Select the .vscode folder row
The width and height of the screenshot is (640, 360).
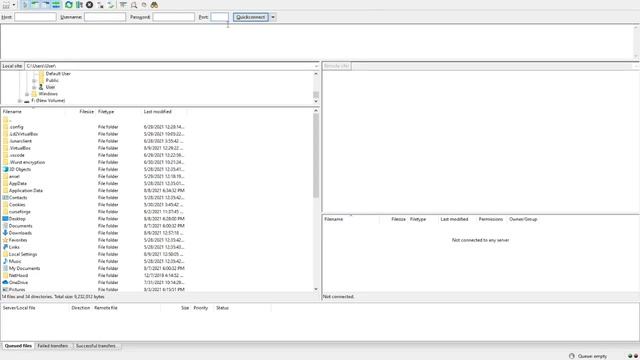(93, 155)
